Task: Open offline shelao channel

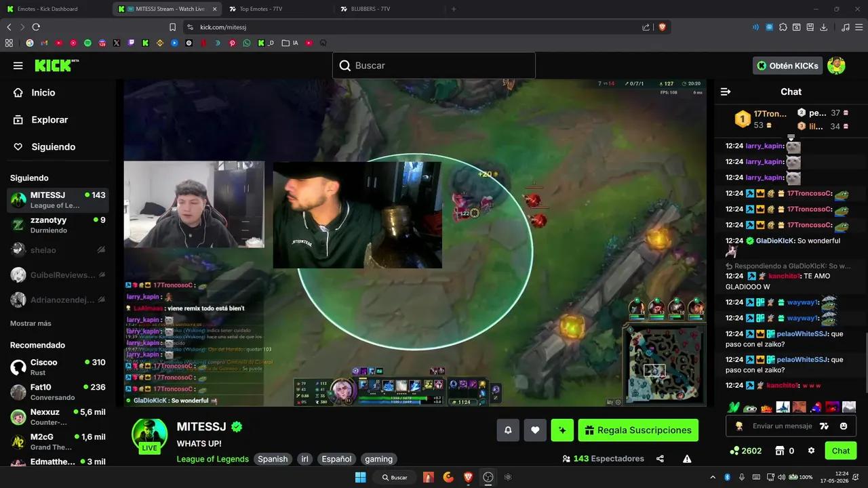Action: click(x=58, y=250)
